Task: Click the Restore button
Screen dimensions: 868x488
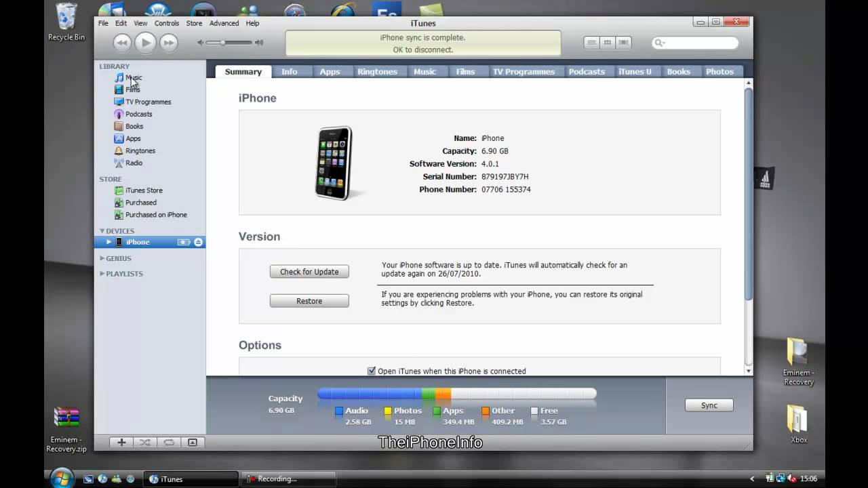Action: tap(309, 301)
